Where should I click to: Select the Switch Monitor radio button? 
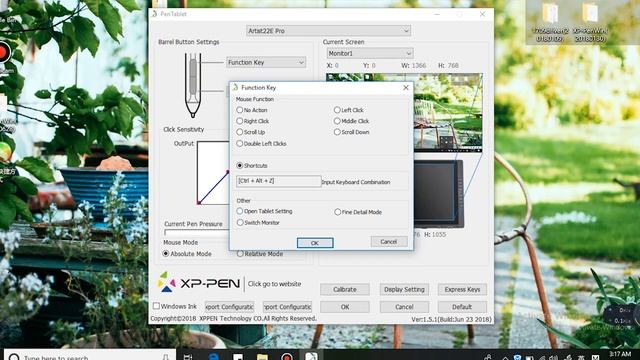coord(240,222)
